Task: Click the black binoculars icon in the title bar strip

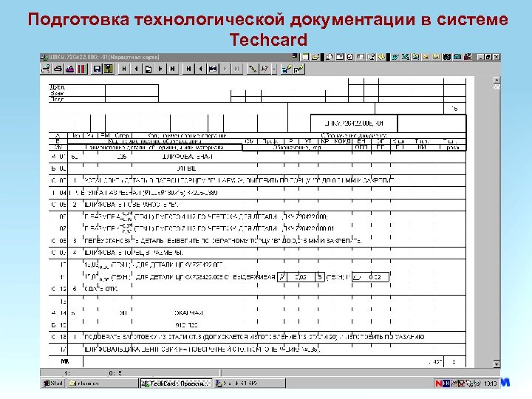Action: click(447, 57)
